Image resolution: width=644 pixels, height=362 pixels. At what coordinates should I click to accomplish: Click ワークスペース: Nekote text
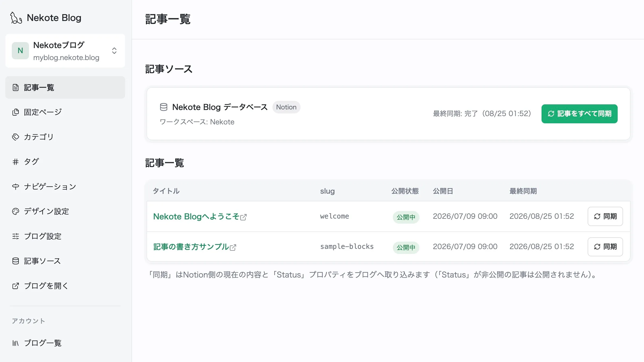[x=197, y=122]
